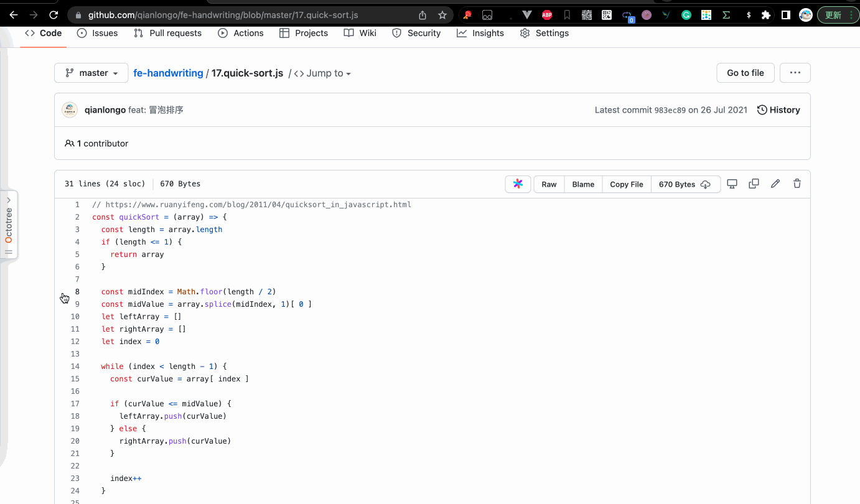This screenshot has height=504, width=860.
Task: View History of this file
Action: pyautogui.click(x=778, y=110)
